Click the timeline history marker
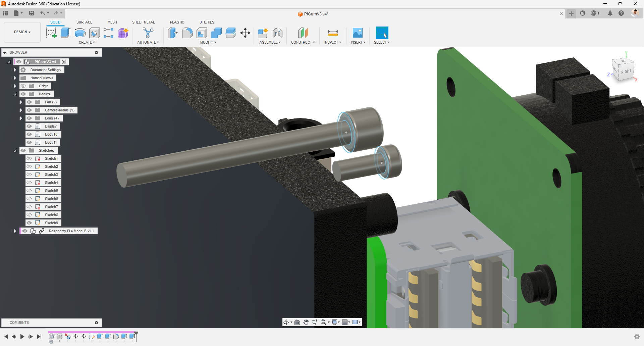Screen dimensions: 644x346 (136, 336)
